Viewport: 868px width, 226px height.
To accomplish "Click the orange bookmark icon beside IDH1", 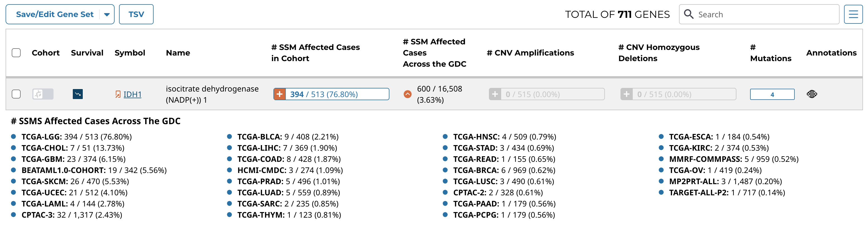I will (x=118, y=94).
